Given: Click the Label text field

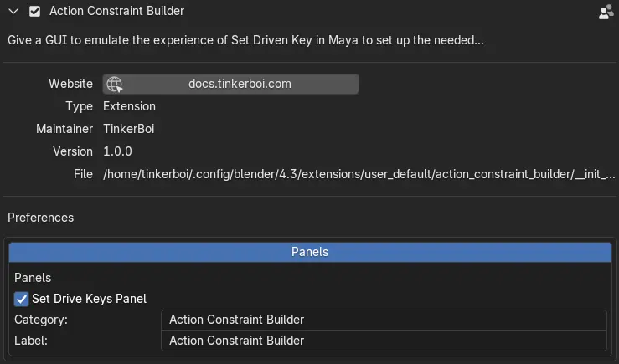Looking at the screenshot, I should [x=383, y=341].
